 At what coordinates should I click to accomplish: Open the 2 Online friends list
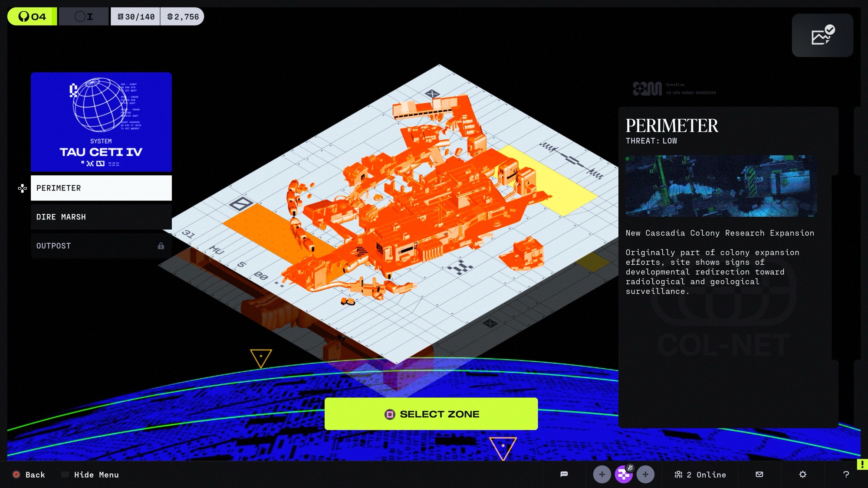click(x=700, y=475)
